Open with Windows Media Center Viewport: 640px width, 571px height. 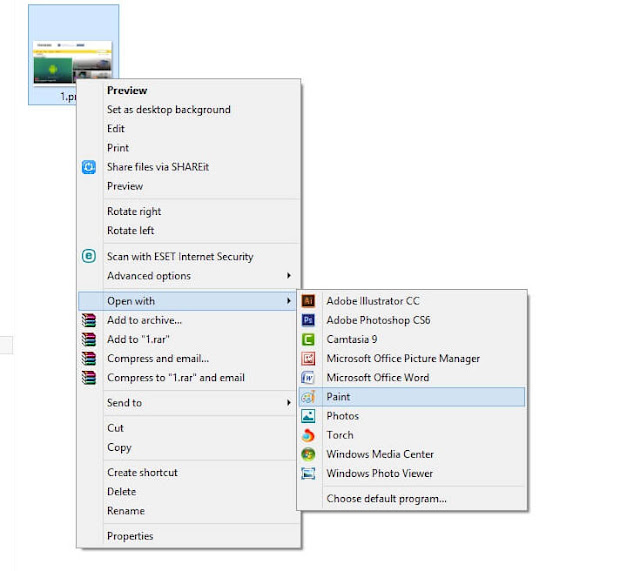point(380,454)
